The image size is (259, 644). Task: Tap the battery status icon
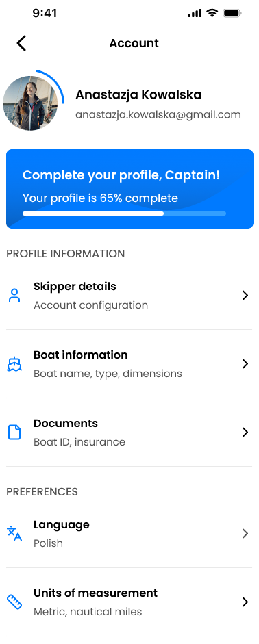[x=232, y=13]
